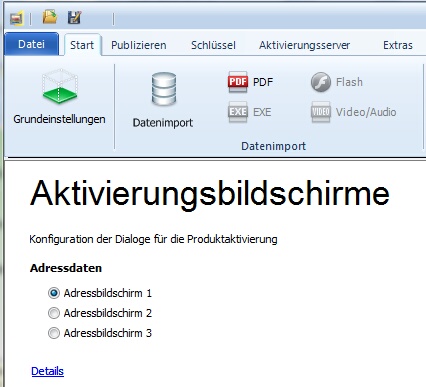Screen dimensions: 426x387
Task: Click the EXE text label
Action: click(x=262, y=112)
